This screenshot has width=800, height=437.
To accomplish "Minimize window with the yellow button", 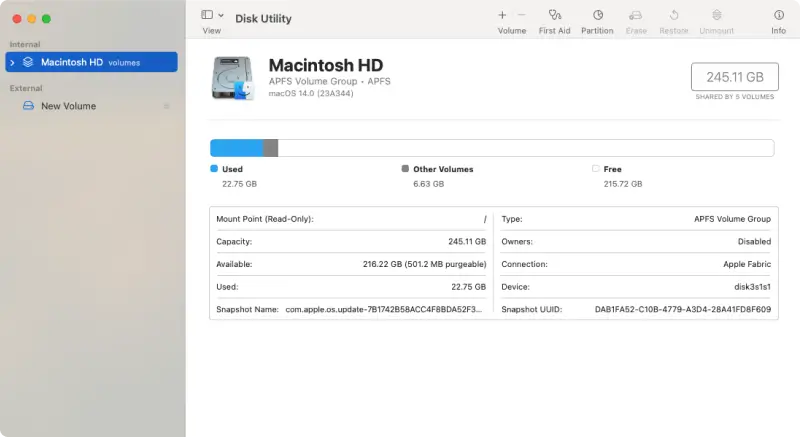I will coord(32,19).
